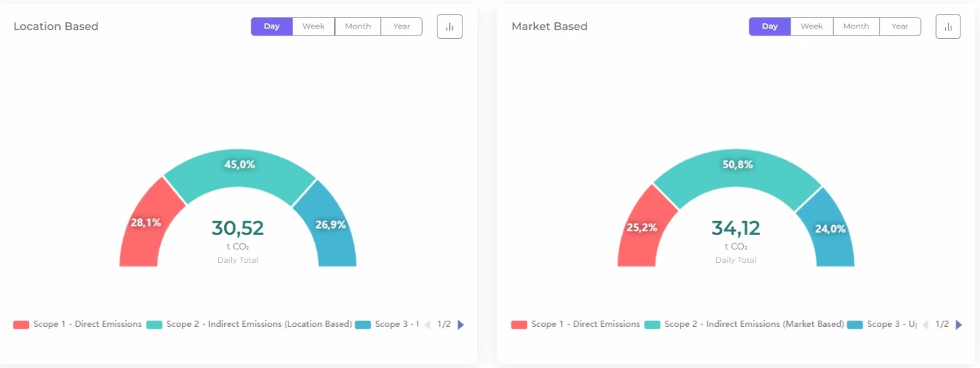Screen dimensions: 980x368
Task: Switch Location Based chart to Year
Action: tap(401, 26)
